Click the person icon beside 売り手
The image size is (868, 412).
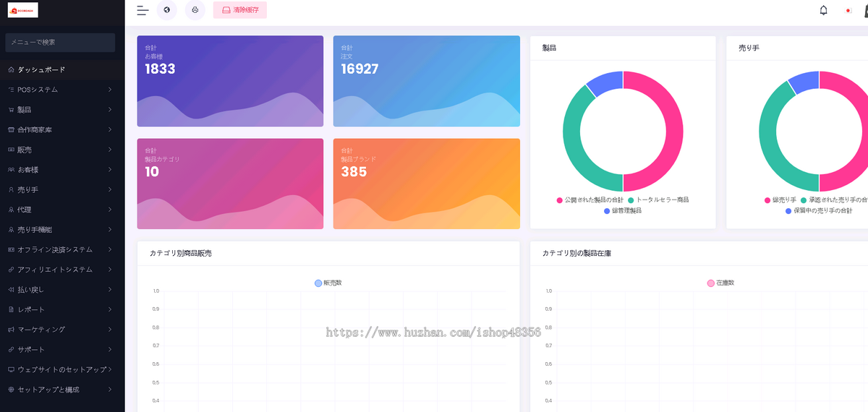11,189
